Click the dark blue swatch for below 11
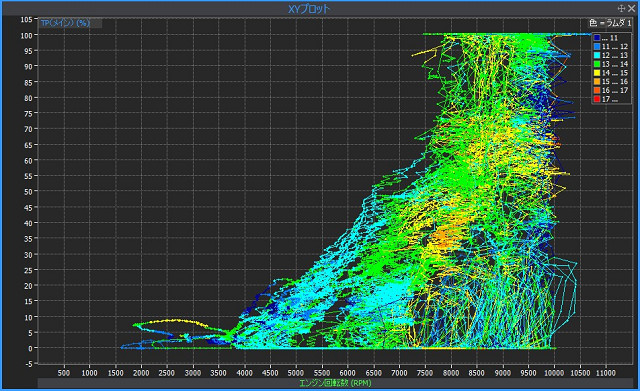The height and width of the screenshot is (391, 640). (x=597, y=38)
